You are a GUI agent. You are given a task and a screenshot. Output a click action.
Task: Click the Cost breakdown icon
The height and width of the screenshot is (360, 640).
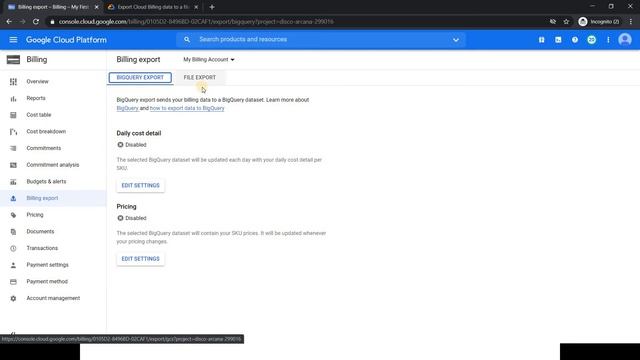click(x=13, y=131)
